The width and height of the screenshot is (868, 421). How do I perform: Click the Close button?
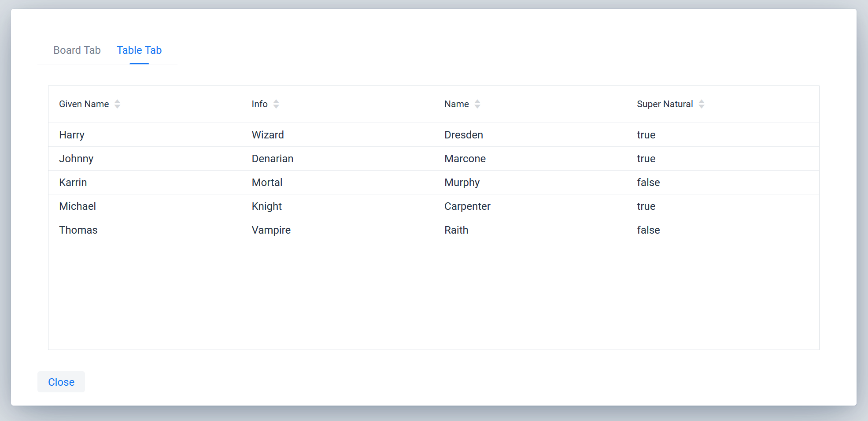coord(61,382)
